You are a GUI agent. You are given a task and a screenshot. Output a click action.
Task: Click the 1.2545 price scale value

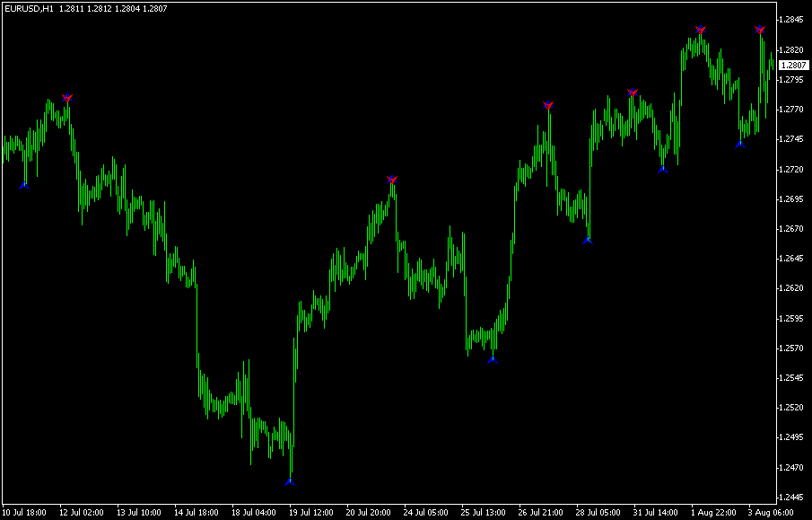pyautogui.click(x=793, y=378)
